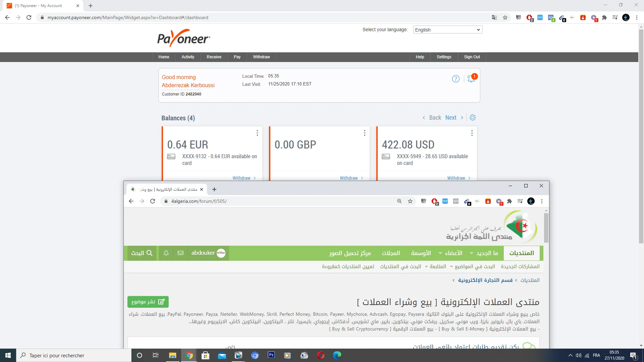Open the Activity menu item
Screen dimensions: 644x362
click(188, 57)
